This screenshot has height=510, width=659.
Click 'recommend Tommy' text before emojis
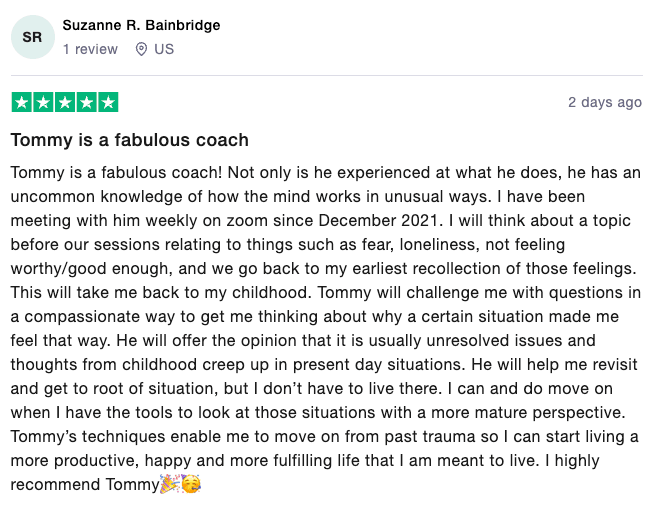[85, 484]
